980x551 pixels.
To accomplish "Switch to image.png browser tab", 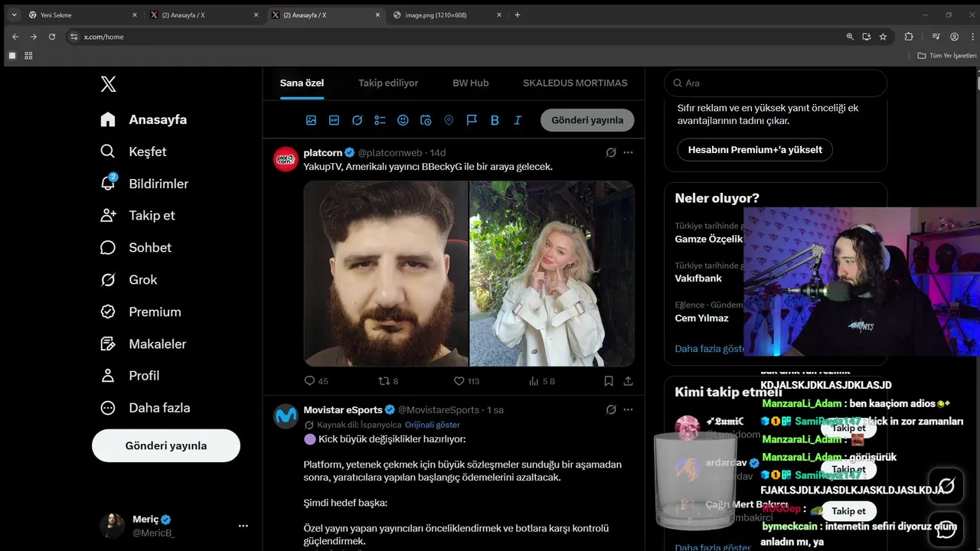I will pos(447,15).
